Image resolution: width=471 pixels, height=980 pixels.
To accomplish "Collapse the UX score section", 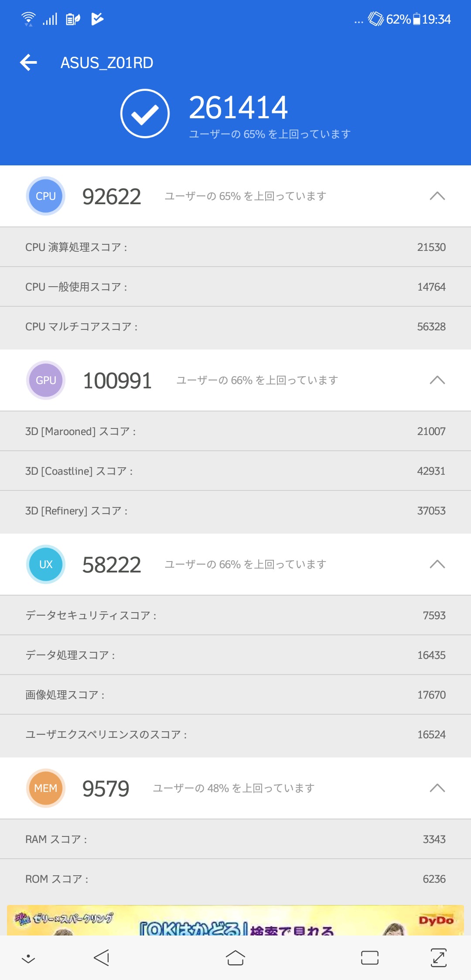I will 437,565.
